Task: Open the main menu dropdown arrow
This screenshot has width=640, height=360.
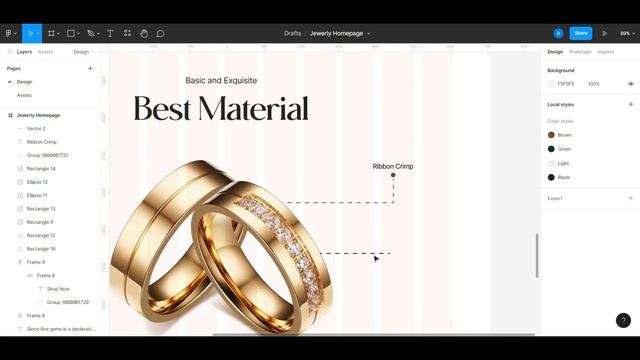Action: [15, 34]
